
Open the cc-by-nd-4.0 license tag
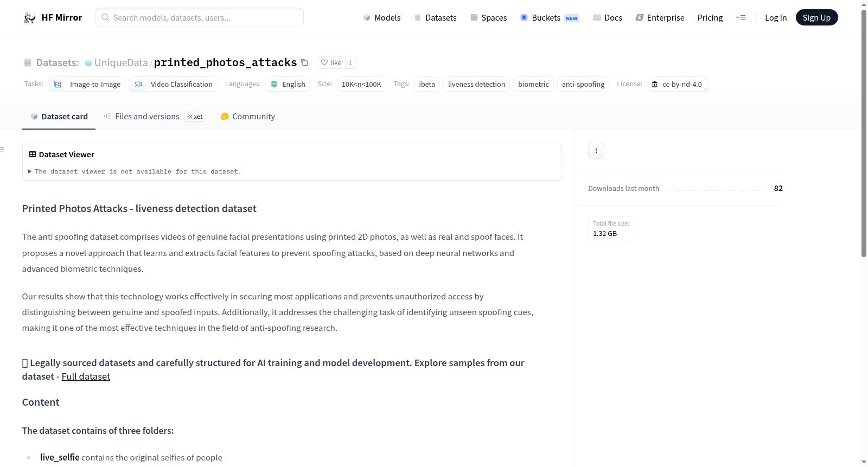tap(677, 84)
